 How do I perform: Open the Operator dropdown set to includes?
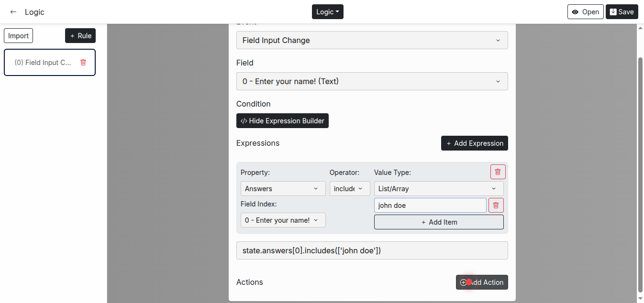349,189
